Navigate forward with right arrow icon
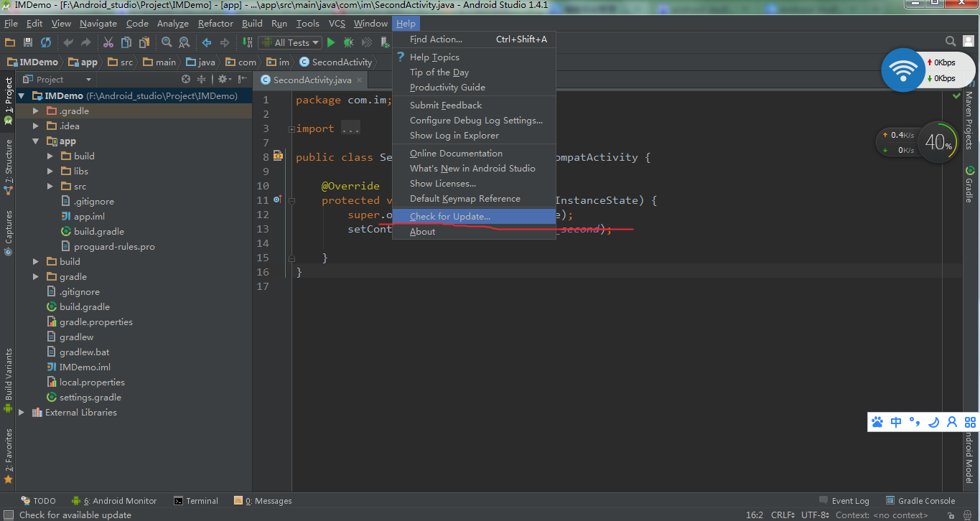This screenshot has height=521, width=980. click(225, 43)
